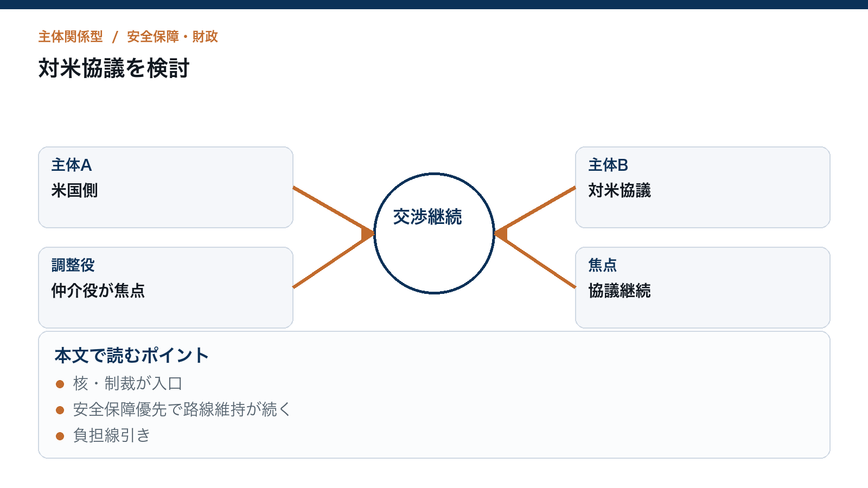Click the 交渉継続 center circle
868x488 pixels.
434,233
